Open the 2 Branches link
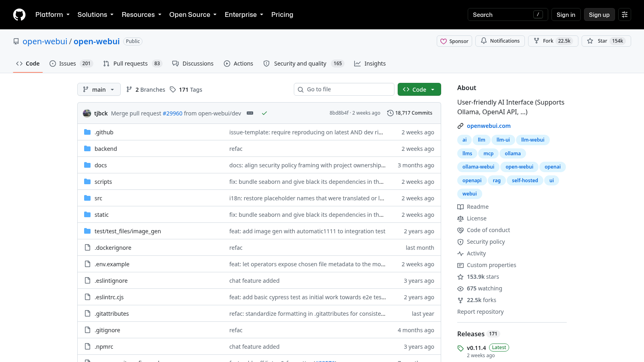 click(x=146, y=89)
